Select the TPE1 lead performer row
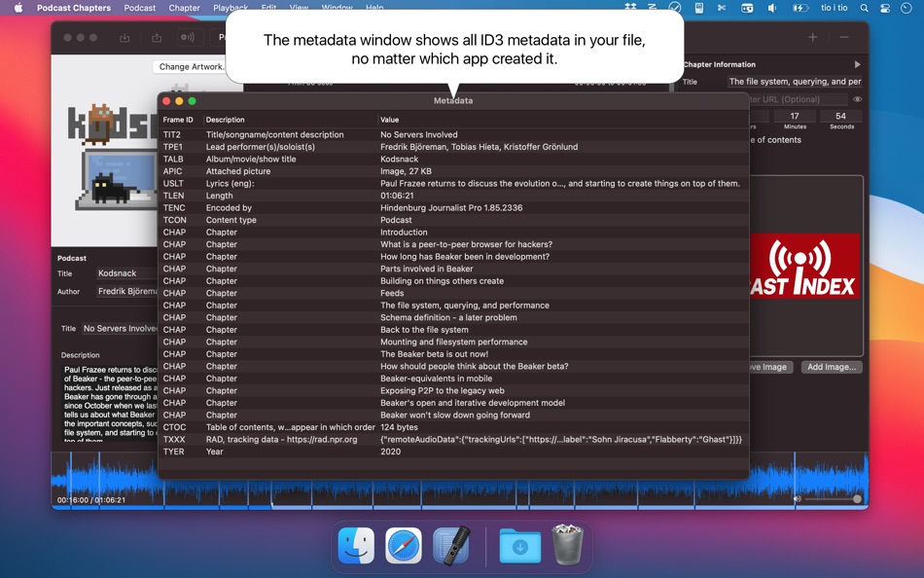924x578 pixels. (453, 147)
